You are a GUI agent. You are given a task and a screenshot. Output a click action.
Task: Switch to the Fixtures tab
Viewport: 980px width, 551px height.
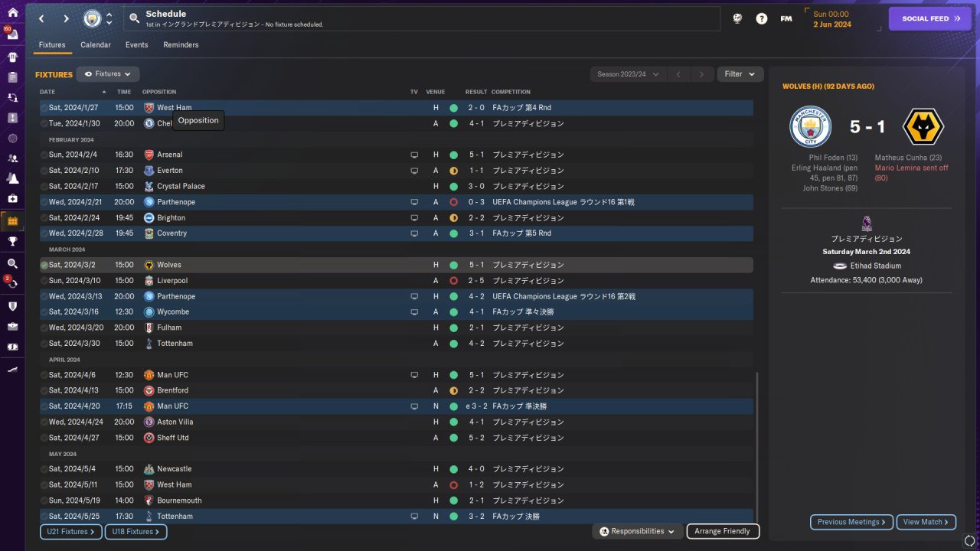[52, 45]
